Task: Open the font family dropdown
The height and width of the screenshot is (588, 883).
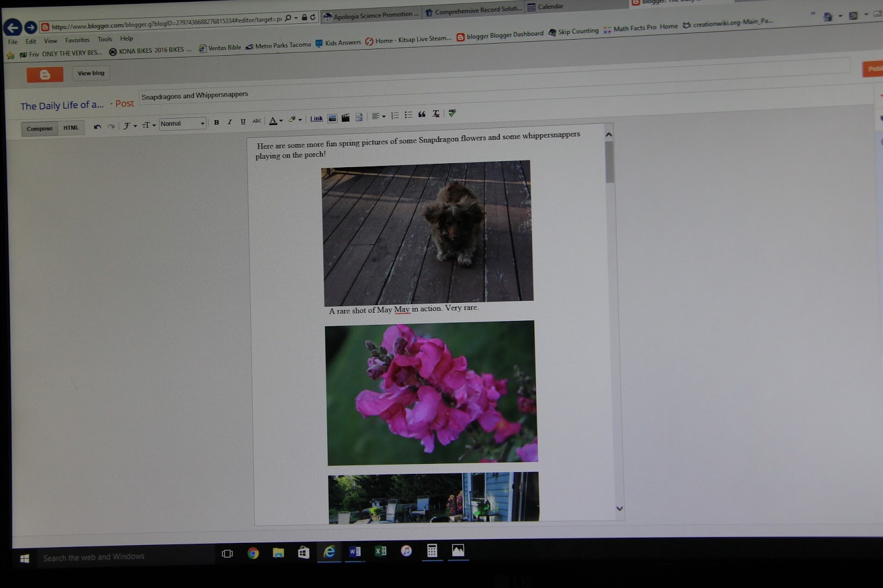Action: [130, 126]
